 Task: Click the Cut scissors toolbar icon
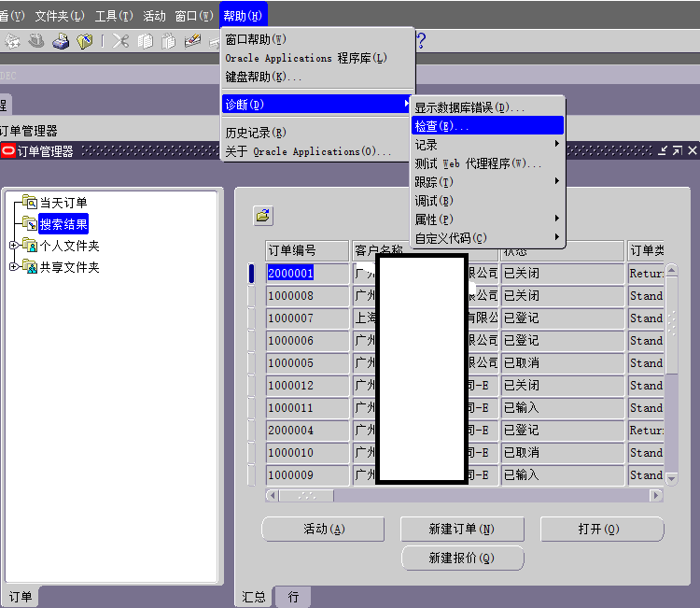120,41
